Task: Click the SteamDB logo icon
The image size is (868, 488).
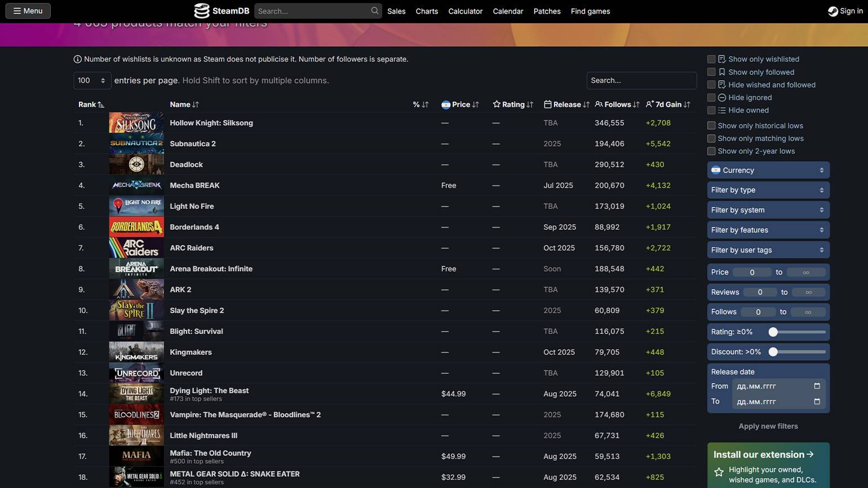Action: (x=201, y=11)
